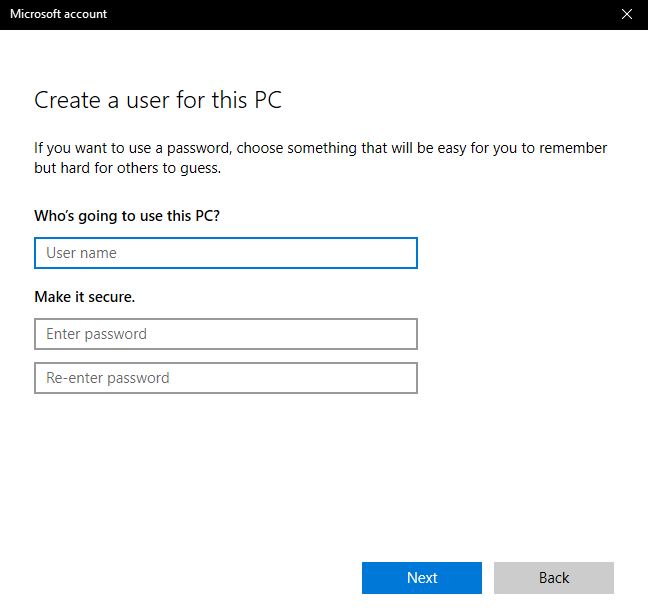The image size is (648, 615).
Task: Focus the Enter password field
Action: tap(225, 334)
